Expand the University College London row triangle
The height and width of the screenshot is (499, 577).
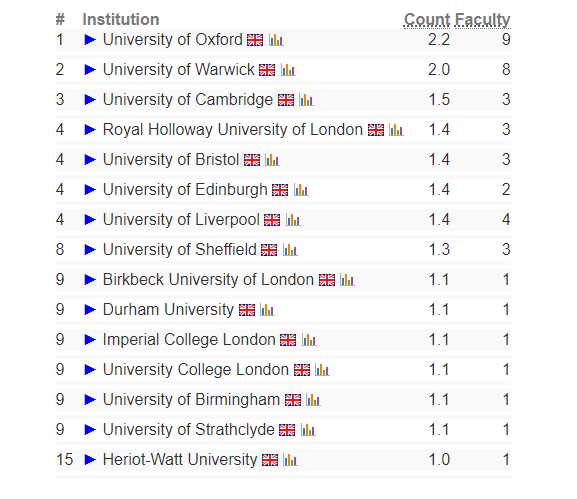pyautogui.click(x=90, y=369)
